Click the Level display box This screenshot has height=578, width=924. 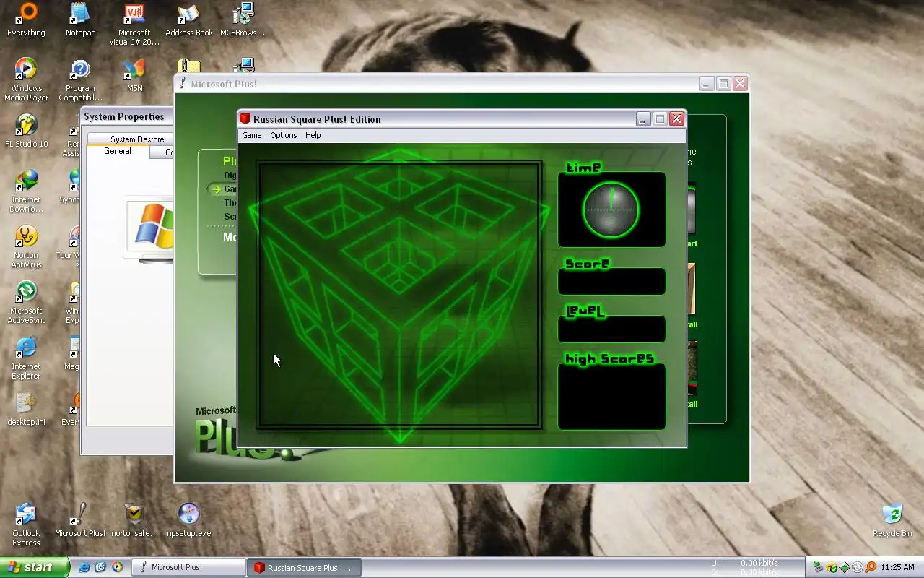[x=611, y=329]
